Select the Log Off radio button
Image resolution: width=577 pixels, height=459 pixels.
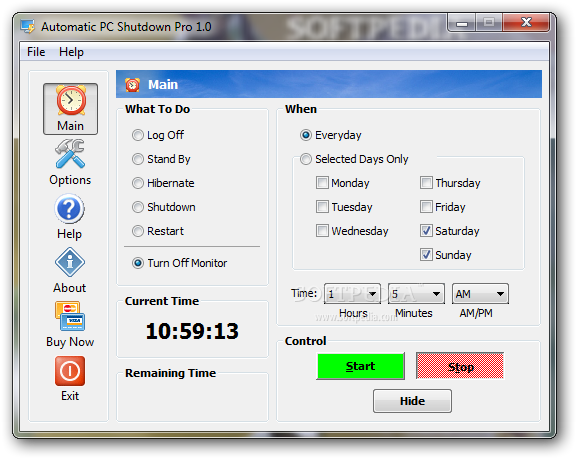coord(138,135)
